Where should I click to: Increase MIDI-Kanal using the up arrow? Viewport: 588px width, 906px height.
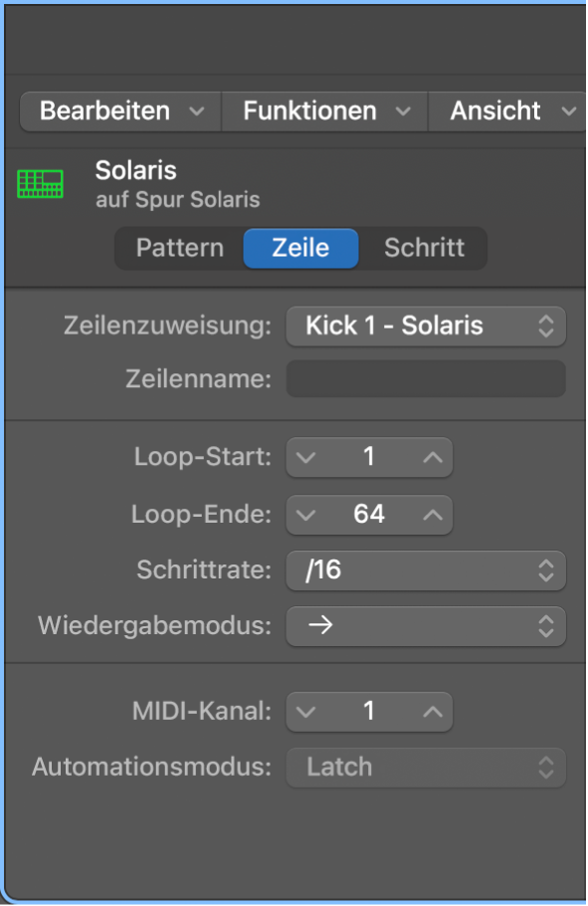pyautogui.click(x=432, y=711)
